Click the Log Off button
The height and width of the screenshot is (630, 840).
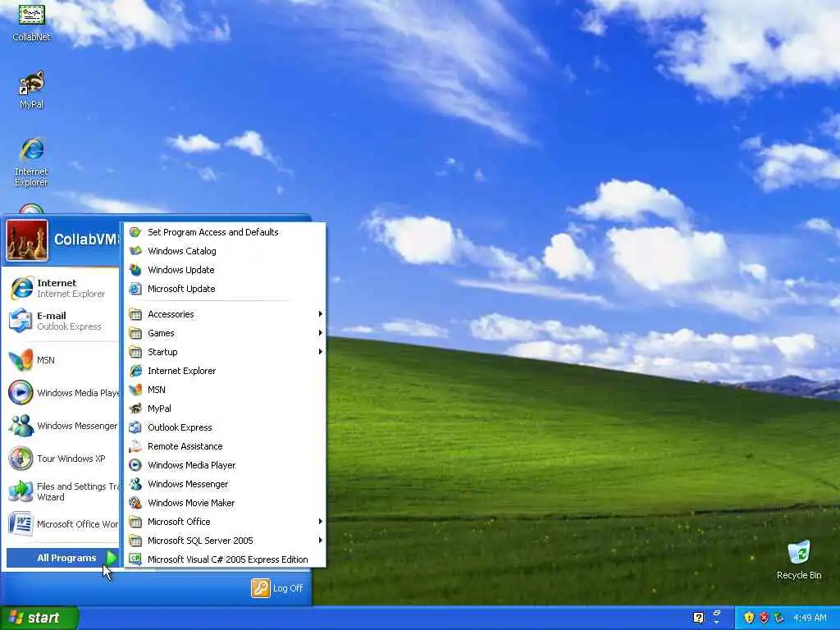[277, 588]
